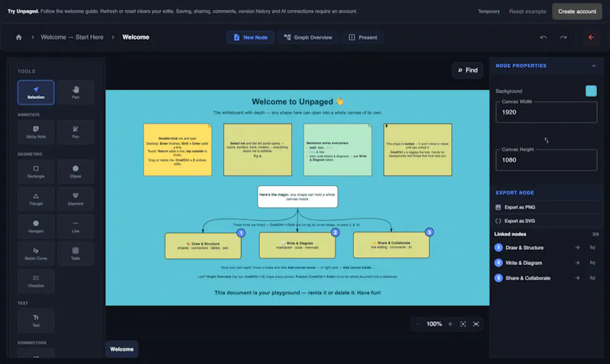Pick the Ellipse shape tool

click(75, 171)
